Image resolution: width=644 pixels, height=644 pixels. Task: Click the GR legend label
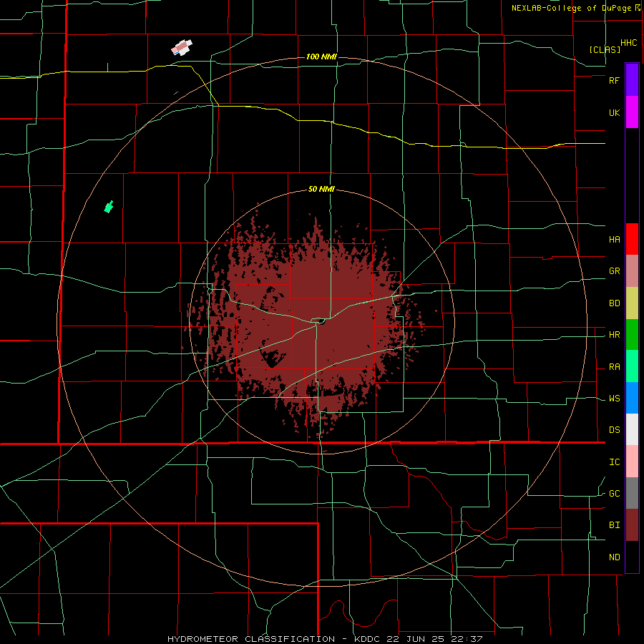[x=614, y=271]
